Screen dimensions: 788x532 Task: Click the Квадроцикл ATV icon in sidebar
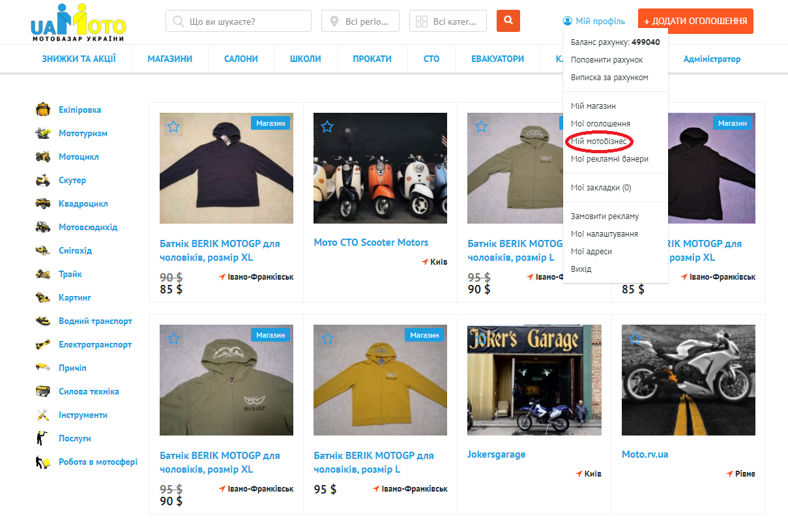pyautogui.click(x=43, y=203)
